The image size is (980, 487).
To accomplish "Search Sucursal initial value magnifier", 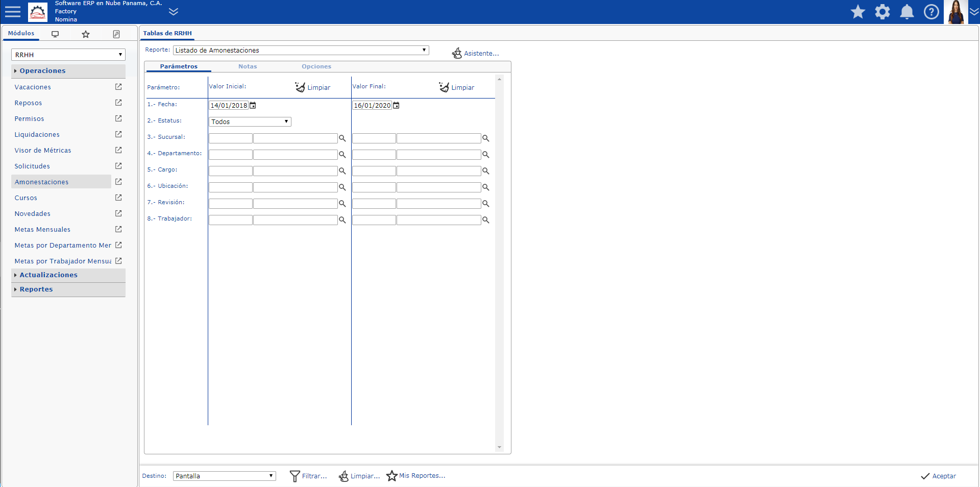I will (342, 138).
